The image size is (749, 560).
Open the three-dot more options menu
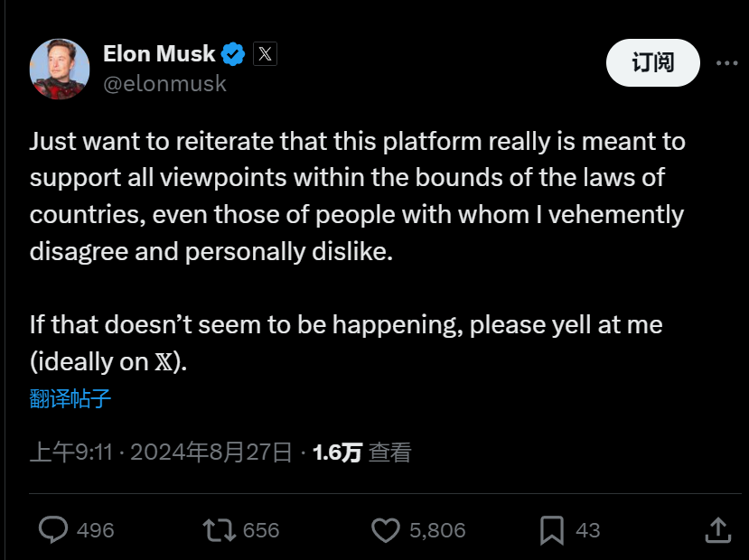click(727, 63)
